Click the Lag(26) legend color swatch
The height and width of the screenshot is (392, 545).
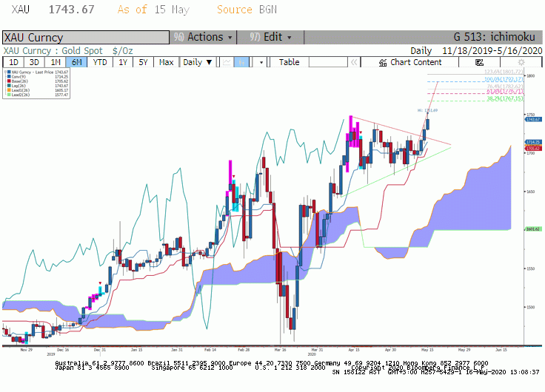10,86
